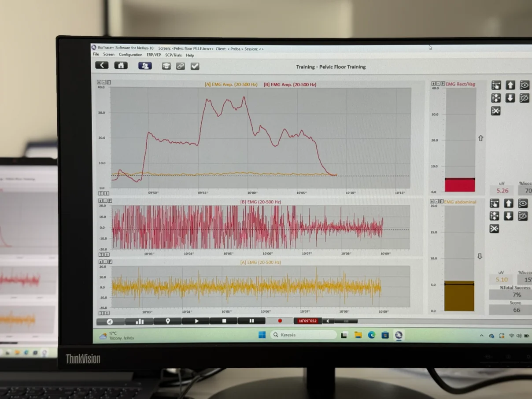532x399 pixels.
Task: Shrink the [B] EMG graph scale with minus
Action: point(104,200)
